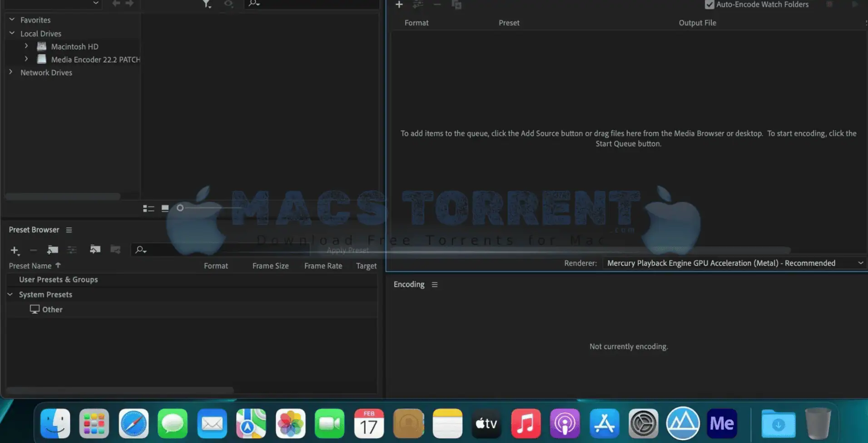Select Media Encoder 22.2 PATCH drive
The height and width of the screenshot is (443, 868).
coord(95,59)
